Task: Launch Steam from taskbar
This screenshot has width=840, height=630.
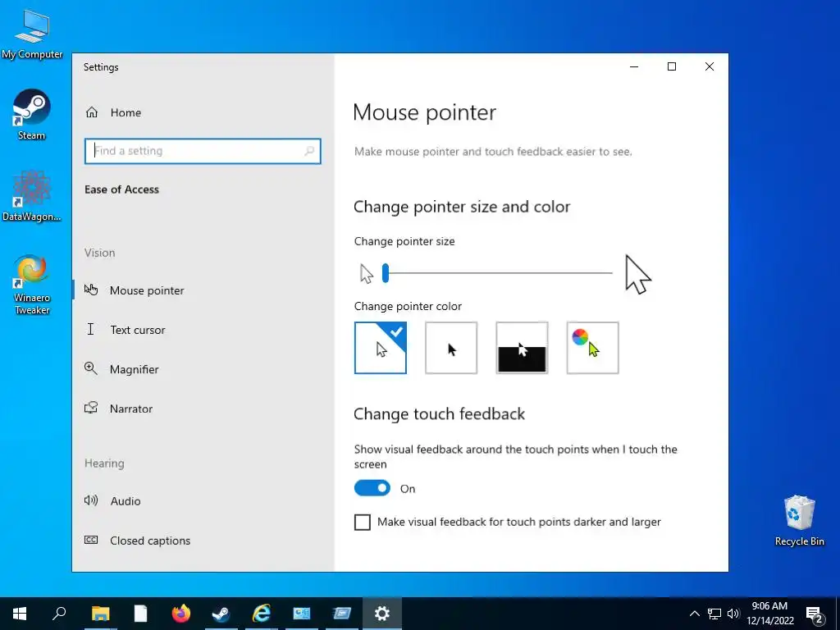Action: (x=221, y=614)
